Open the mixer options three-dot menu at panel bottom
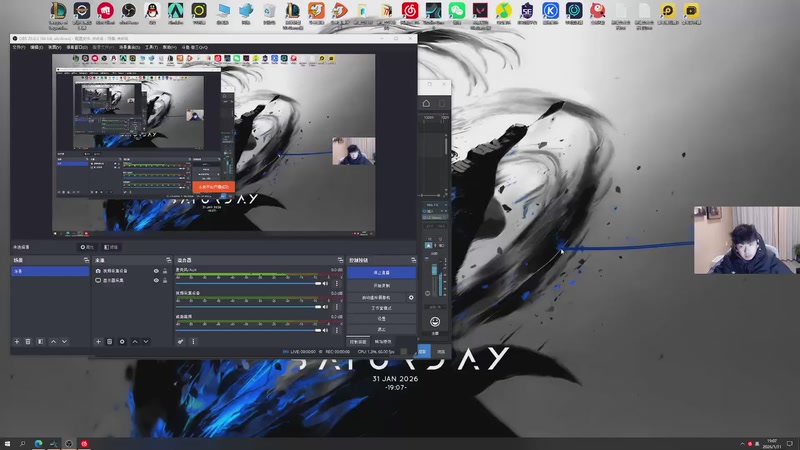This screenshot has height=450, width=800. click(x=193, y=341)
